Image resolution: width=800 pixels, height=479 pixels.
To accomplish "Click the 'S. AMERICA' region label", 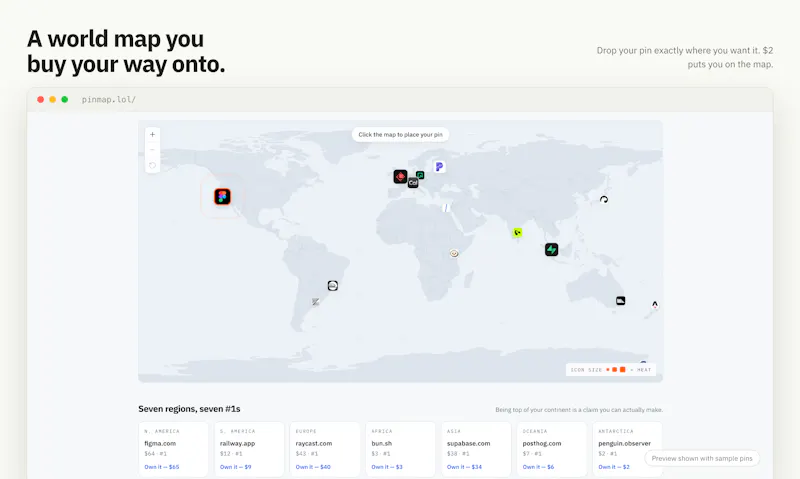I will (x=237, y=431).
